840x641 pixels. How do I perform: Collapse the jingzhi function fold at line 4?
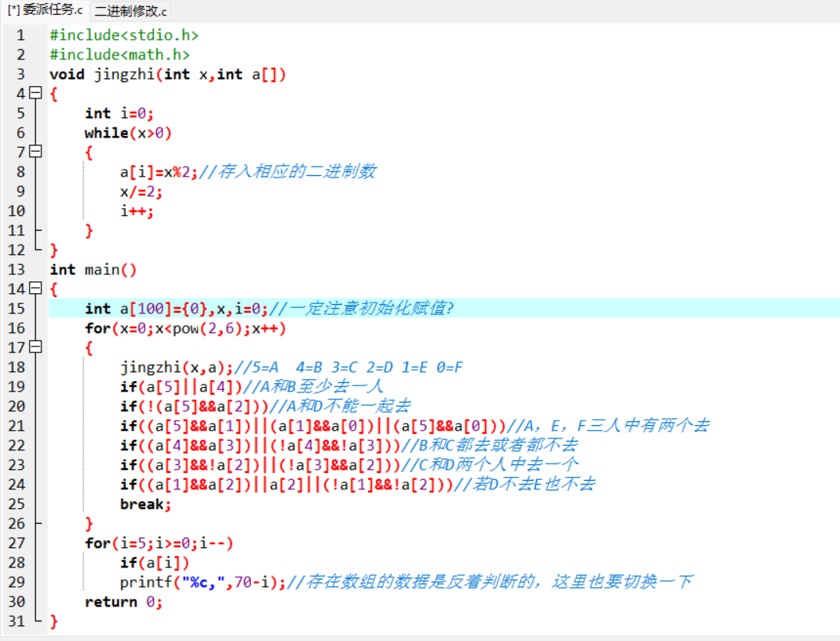click(x=36, y=94)
